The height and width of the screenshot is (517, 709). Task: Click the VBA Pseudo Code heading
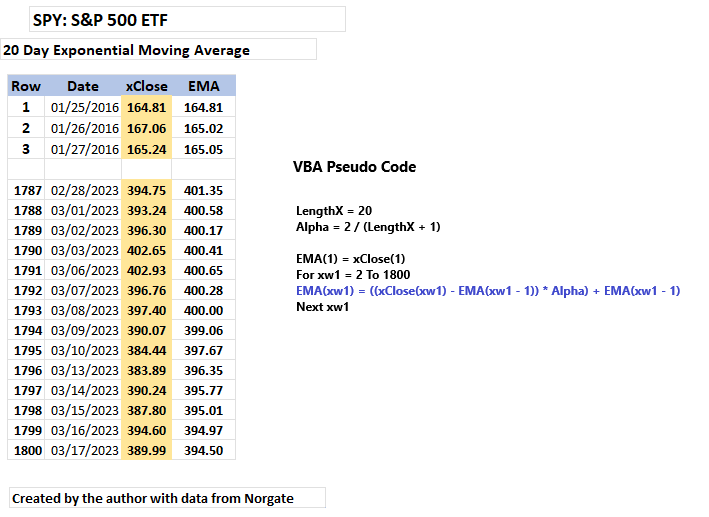click(354, 167)
